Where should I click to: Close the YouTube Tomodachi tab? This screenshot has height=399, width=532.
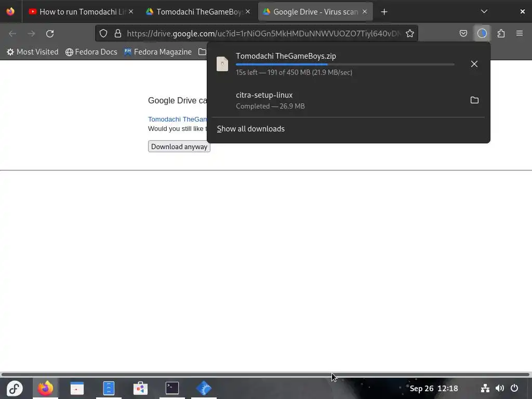[x=131, y=11]
